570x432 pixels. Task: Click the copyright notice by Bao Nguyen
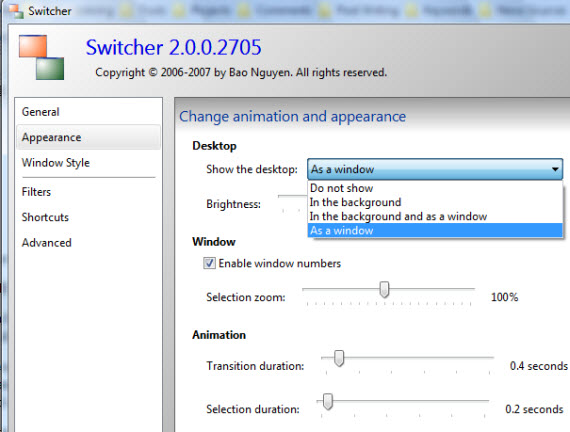point(241,72)
